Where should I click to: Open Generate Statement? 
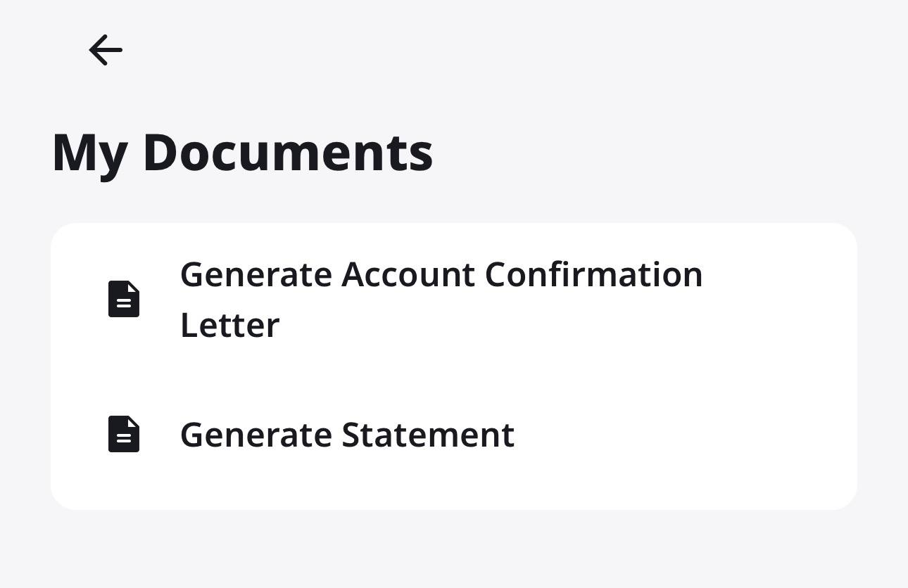click(x=347, y=435)
